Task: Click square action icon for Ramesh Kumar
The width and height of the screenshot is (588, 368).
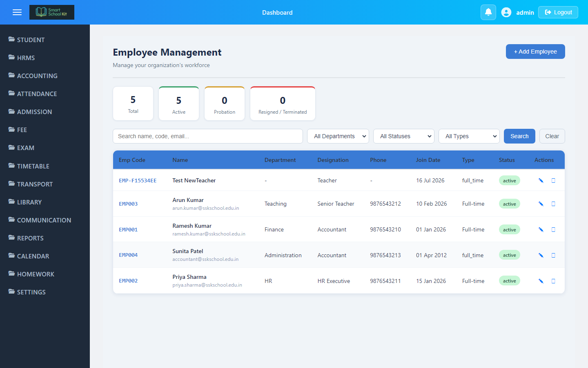Action: pos(554,229)
